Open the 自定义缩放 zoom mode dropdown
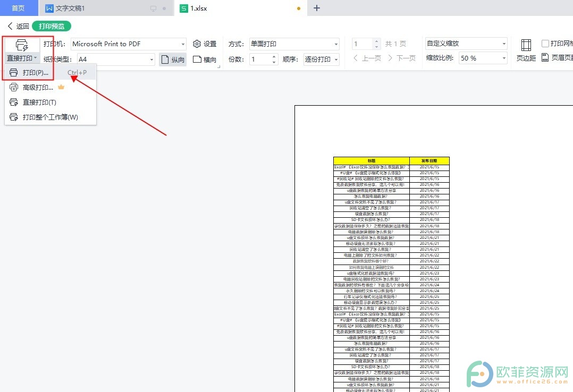Viewport: 573px width, 392px height. click(466, 44)
